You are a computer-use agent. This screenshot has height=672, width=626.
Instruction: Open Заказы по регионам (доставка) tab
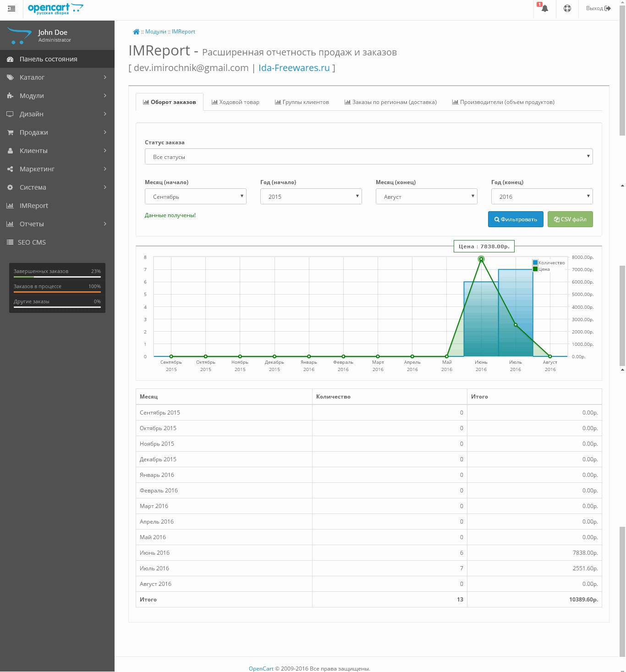(390, 102)
